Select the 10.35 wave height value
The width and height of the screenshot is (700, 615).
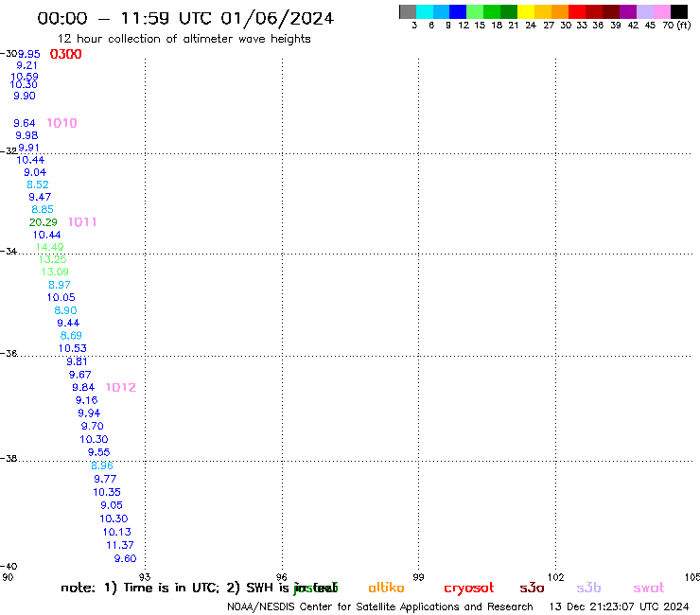click(x=107, y=492)
